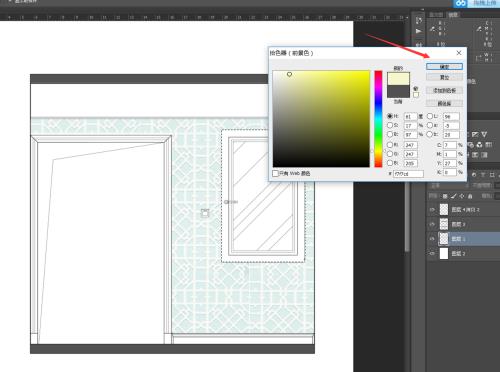Click the lock image pixels brush icon
Image resolution: width=500 pixels, height=372 pixels.
454,196
